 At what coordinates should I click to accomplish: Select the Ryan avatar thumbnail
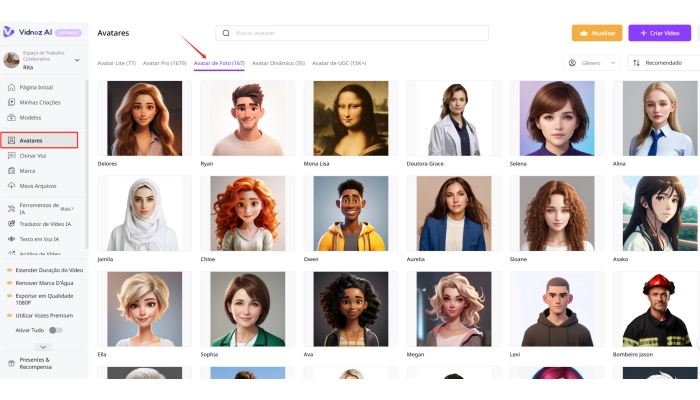tap(248, 118)
